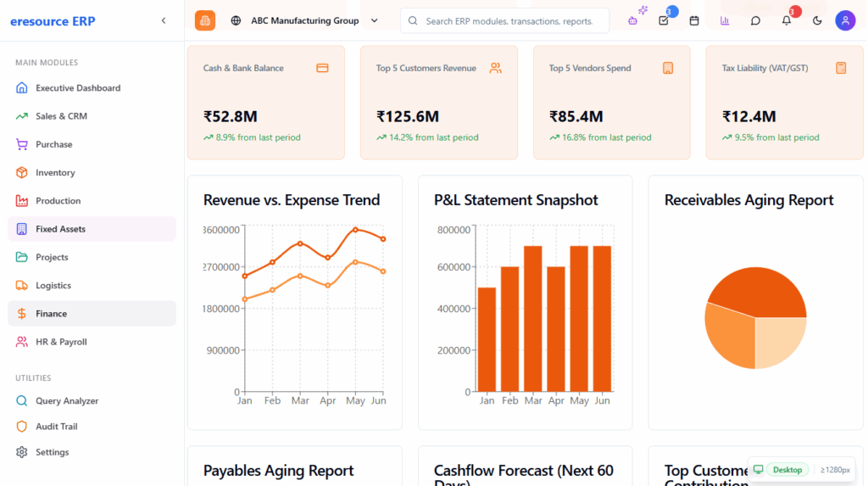Go to the Finance module

point(51,314)
